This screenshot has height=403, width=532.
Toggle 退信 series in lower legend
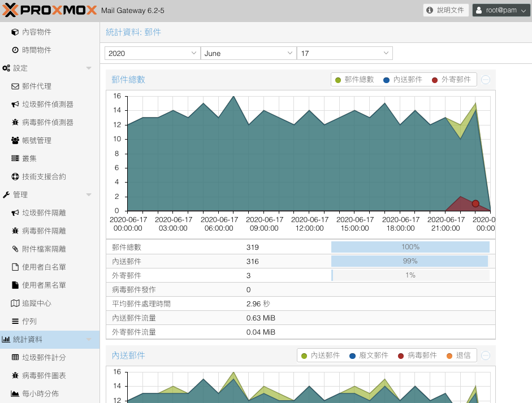[x=459, y=356]
